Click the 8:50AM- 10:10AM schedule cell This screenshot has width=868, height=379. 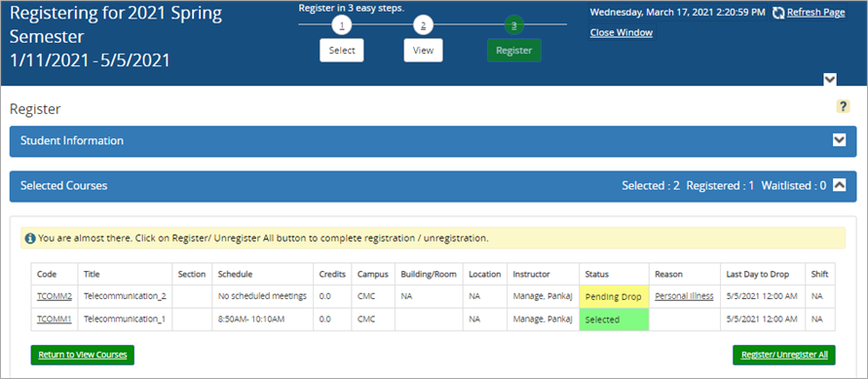pos(262,320)
